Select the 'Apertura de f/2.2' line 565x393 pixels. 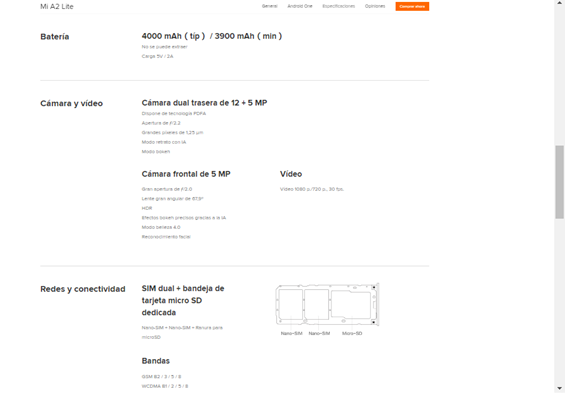point(161,123)
